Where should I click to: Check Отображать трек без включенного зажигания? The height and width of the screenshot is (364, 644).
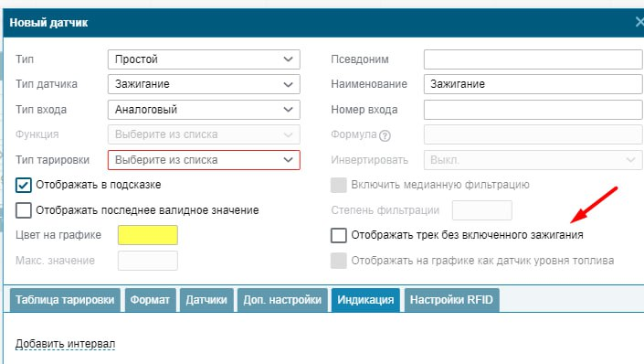338,235
